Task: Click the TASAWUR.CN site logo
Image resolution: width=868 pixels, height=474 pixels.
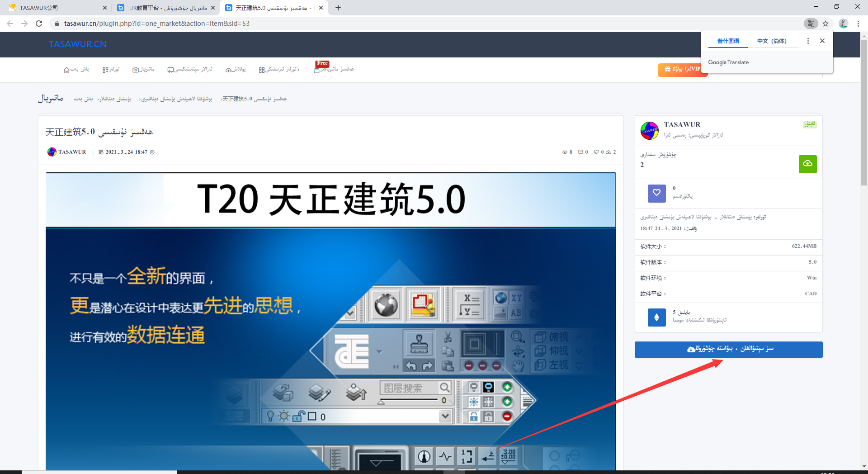Action: (x=78, y=44)
